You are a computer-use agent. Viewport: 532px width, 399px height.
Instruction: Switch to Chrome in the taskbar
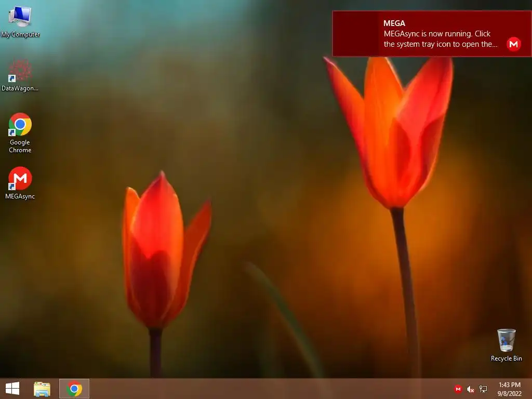[x=74, y=389]
